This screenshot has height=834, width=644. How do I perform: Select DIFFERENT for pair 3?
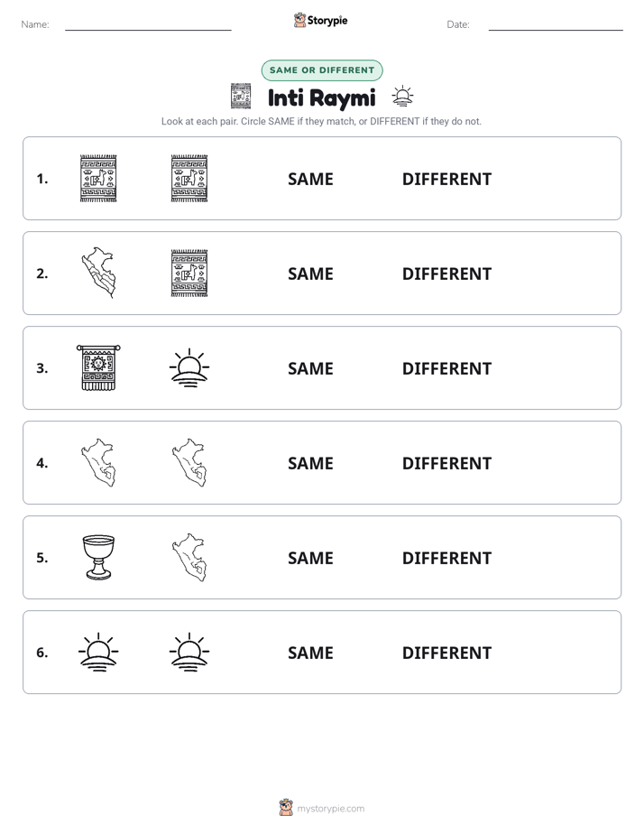point(446,368)
